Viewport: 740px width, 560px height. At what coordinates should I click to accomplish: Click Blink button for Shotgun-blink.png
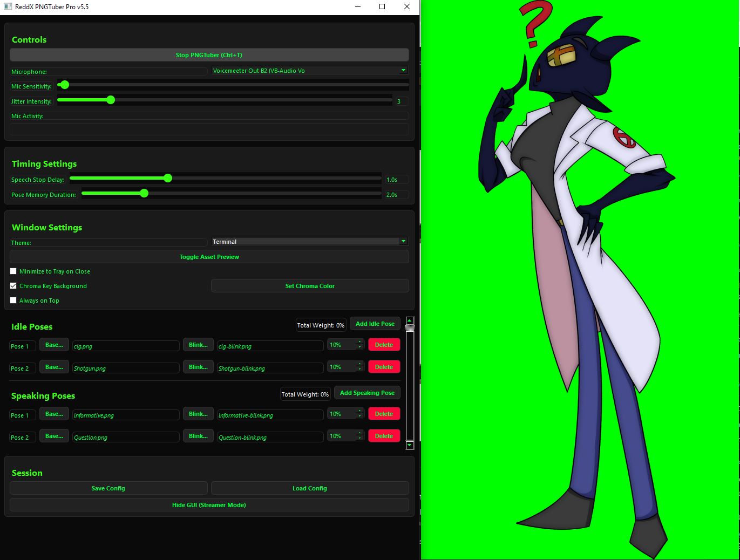198,367
